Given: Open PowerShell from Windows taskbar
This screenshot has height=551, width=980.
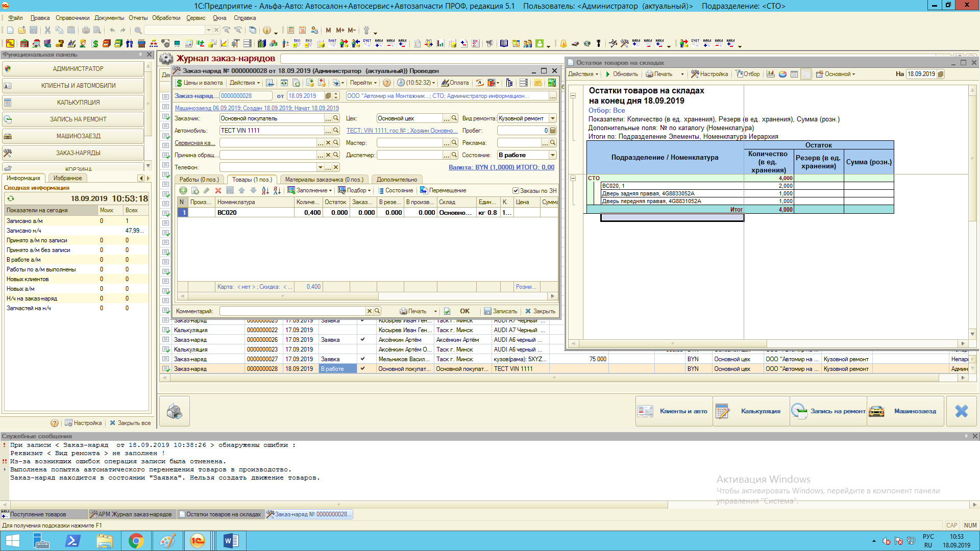Looking at the screenshot, I should coord(72,541).
